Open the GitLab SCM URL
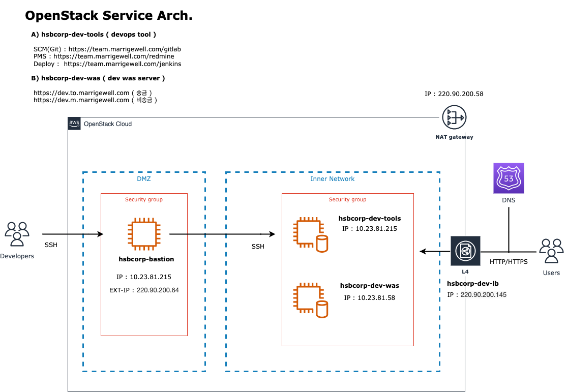Viewport: 567px width, 392px height. (125, 49)
